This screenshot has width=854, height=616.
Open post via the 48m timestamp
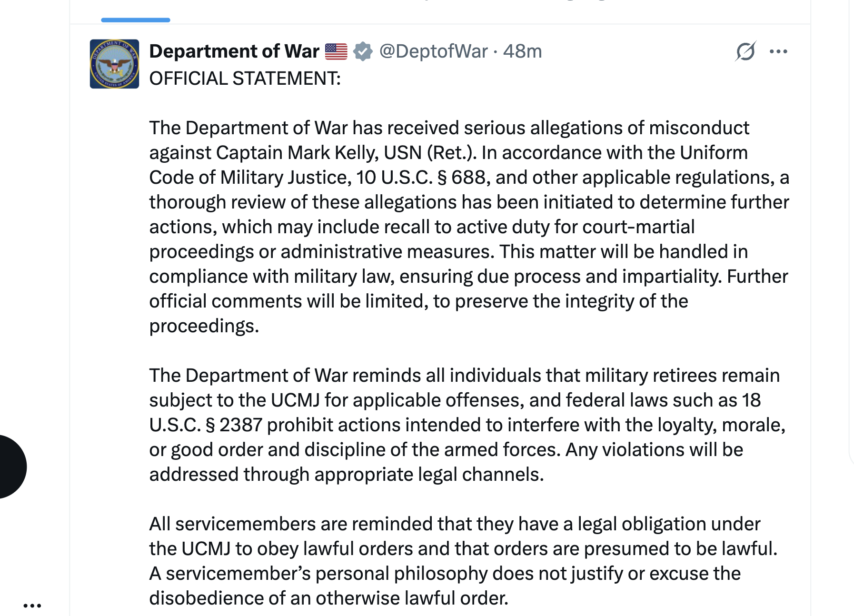[x=522, y=51]
